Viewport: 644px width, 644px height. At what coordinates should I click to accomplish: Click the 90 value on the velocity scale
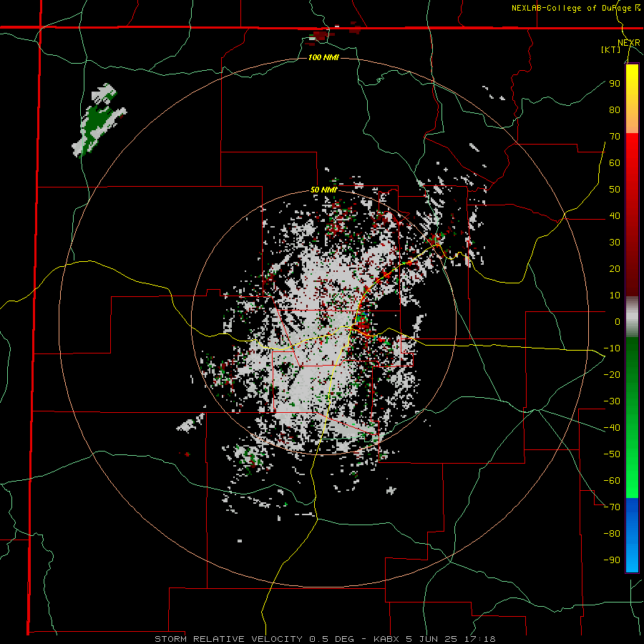(x=615, y=84)
